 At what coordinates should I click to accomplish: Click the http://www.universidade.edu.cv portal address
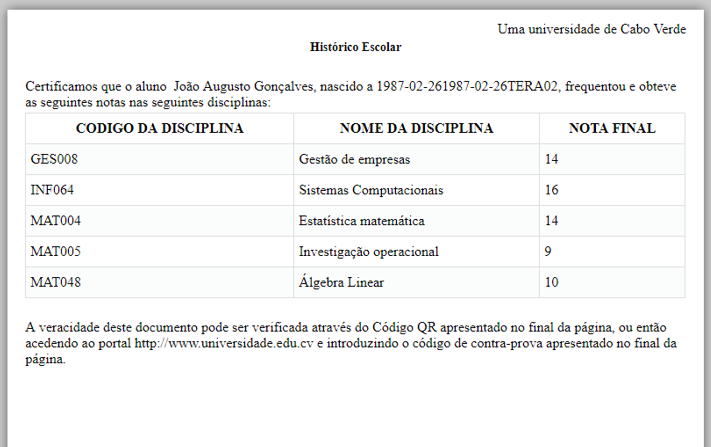point(224,343)
